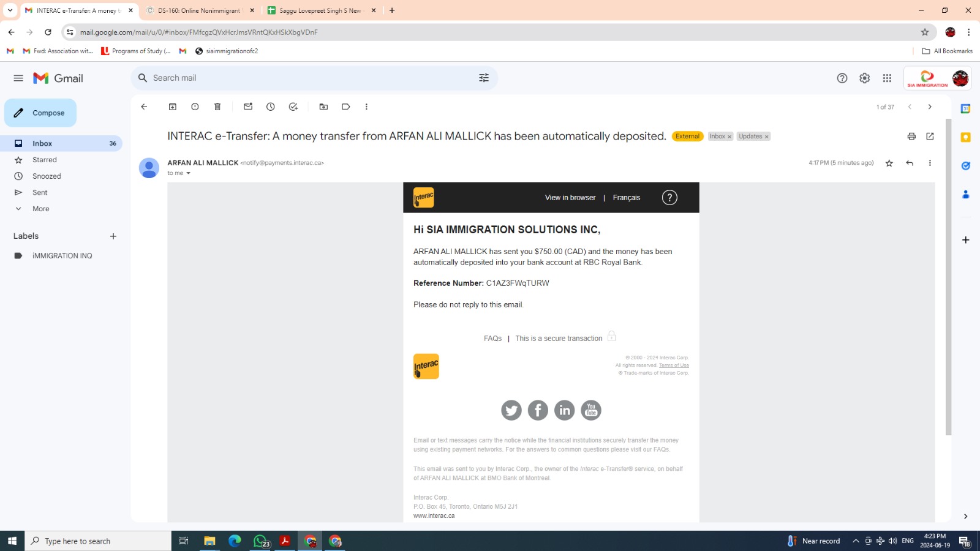Viewport: 980px width, 551px height.
Task: Switch the email to Français
Action: click(x=627, y=198)
